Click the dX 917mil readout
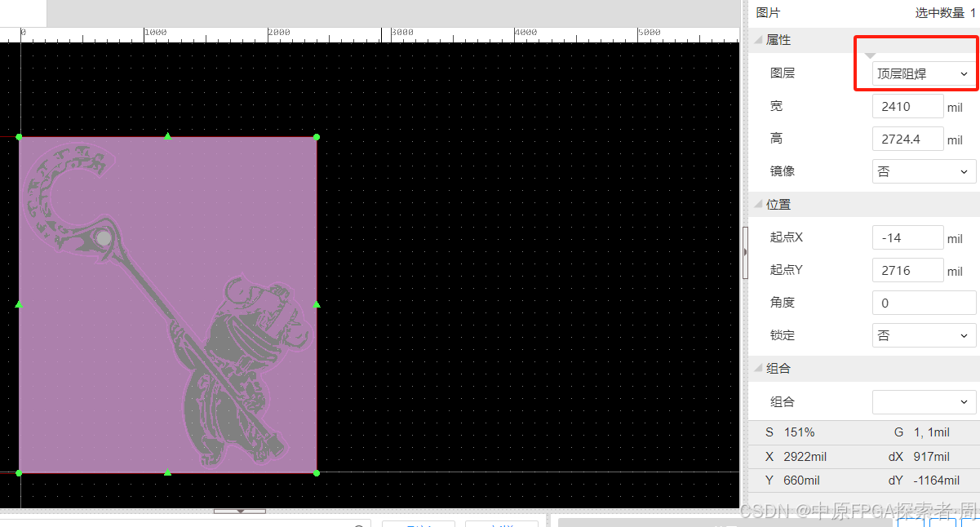 click(x=919, y=457)
